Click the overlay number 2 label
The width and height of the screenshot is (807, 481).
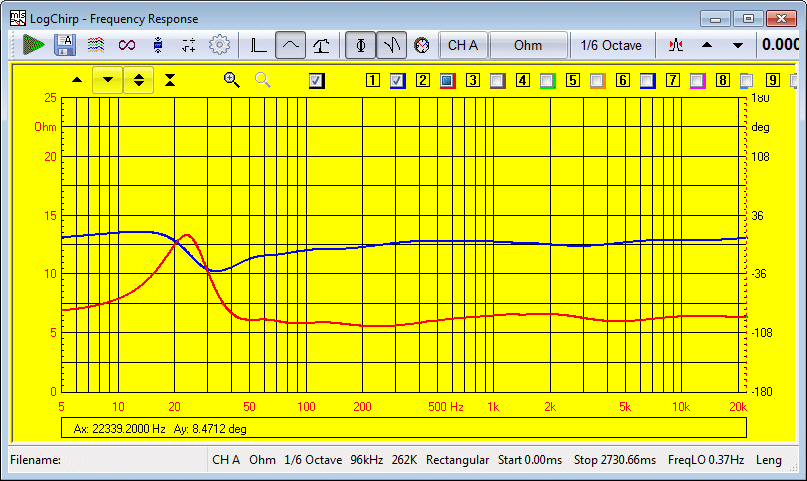(423, 80)
